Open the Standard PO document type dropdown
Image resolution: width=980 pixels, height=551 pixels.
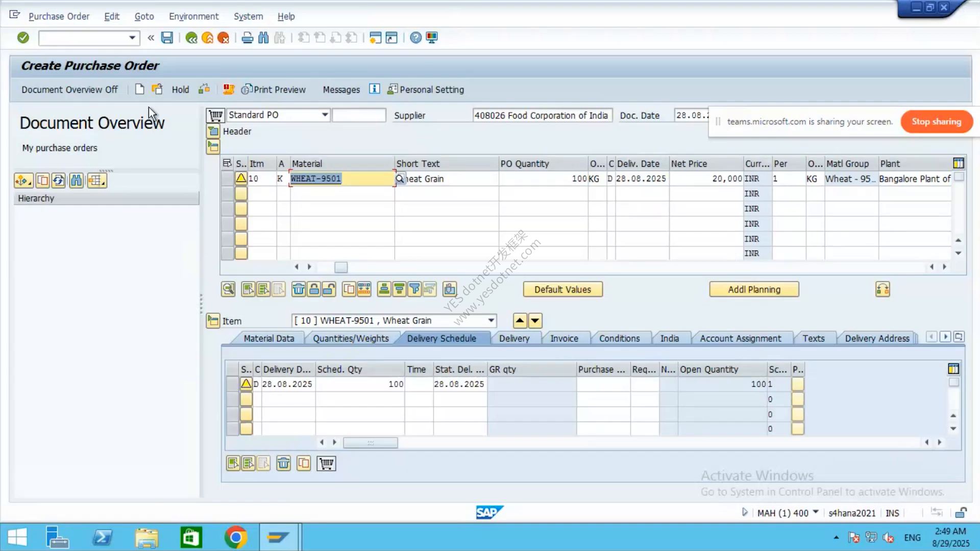click(x=325, y=115)
